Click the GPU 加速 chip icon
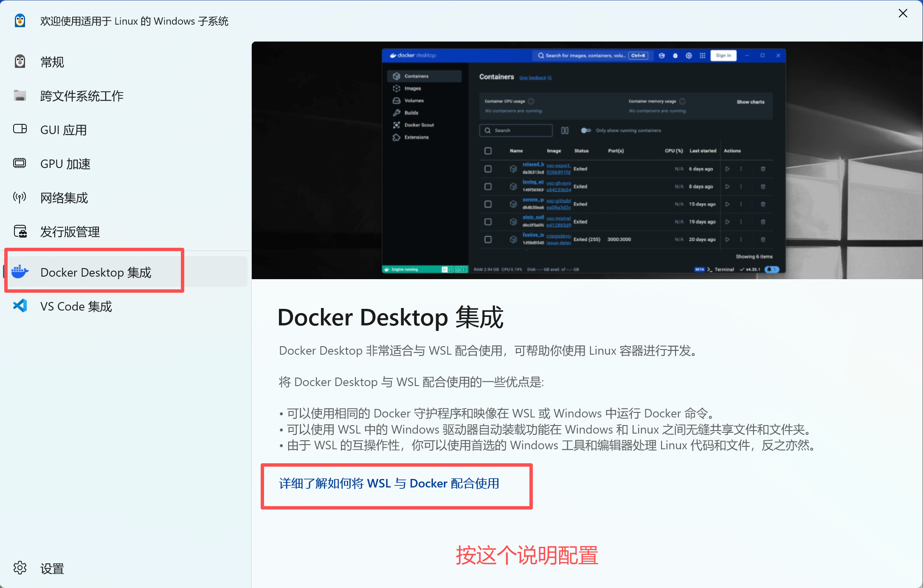Screen dimensions: 923x588 pyautogui.click(x=20, y=163)
